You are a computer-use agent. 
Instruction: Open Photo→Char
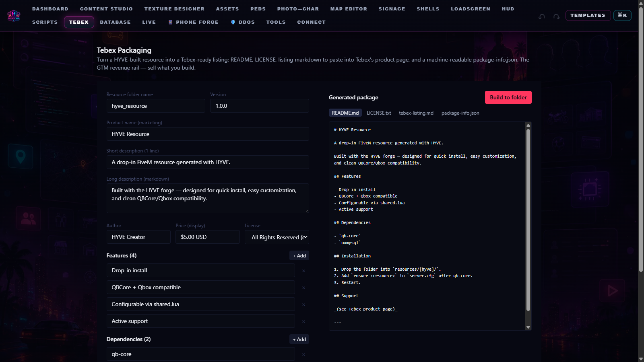pos(298,9)
